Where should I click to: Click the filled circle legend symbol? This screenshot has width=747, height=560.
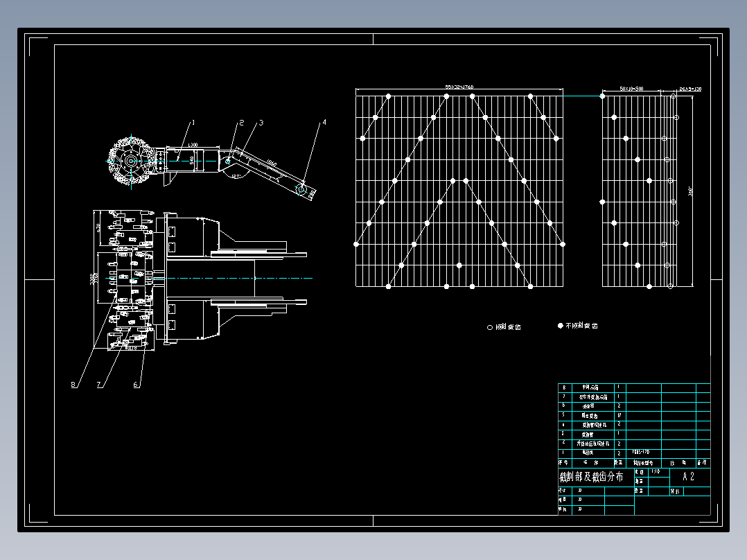560,326
